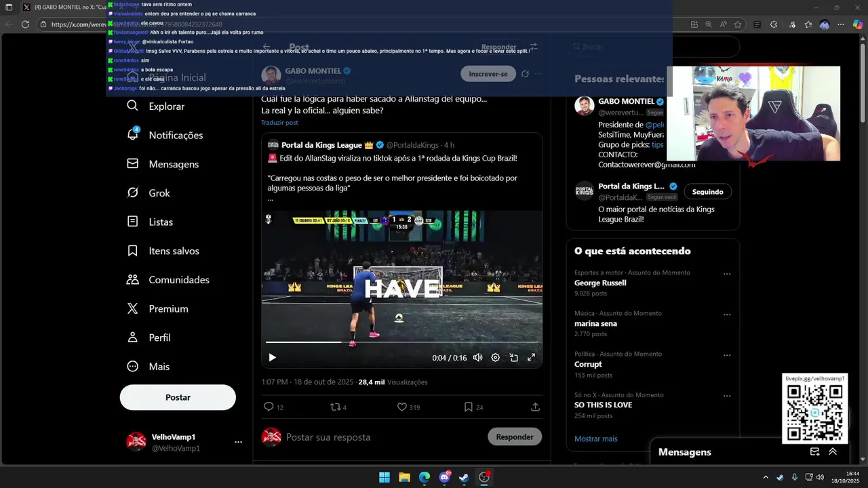Like the post with 319 likes
This screenshot has height=488, width=868.
point(401,407)
